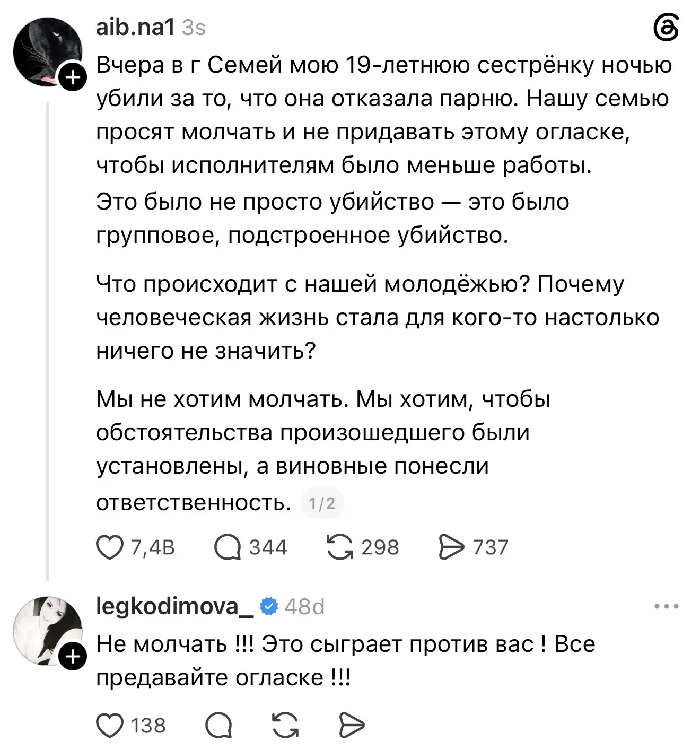View legkodimova_ profile picture
This screenshot has width=700, height=750.
[x=48, y=631]
